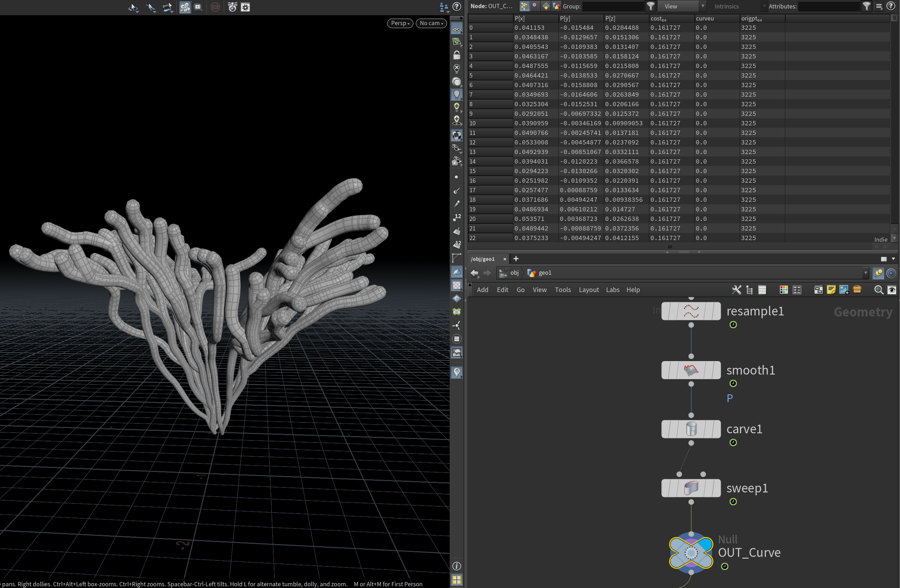
Task: Open the flipbook drone camera icon
Action: click(x=232, y=7)
